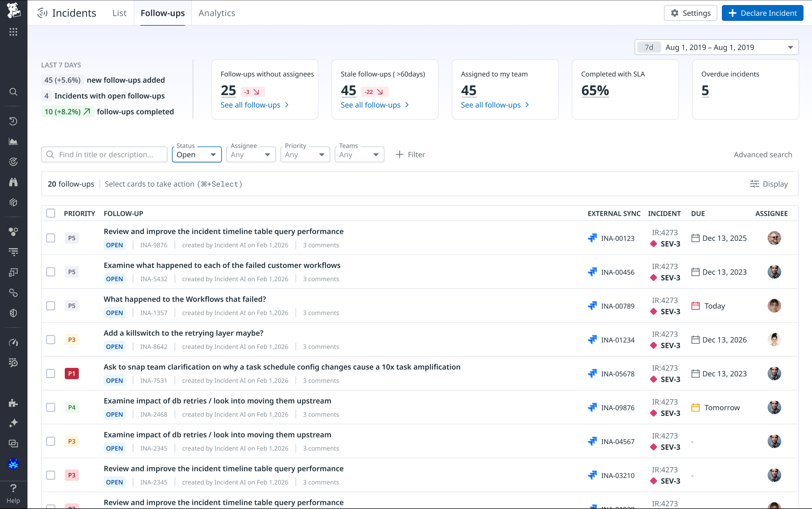Click the Declare Incident button
Screen dimensions: 812x509
pos(762,13)
